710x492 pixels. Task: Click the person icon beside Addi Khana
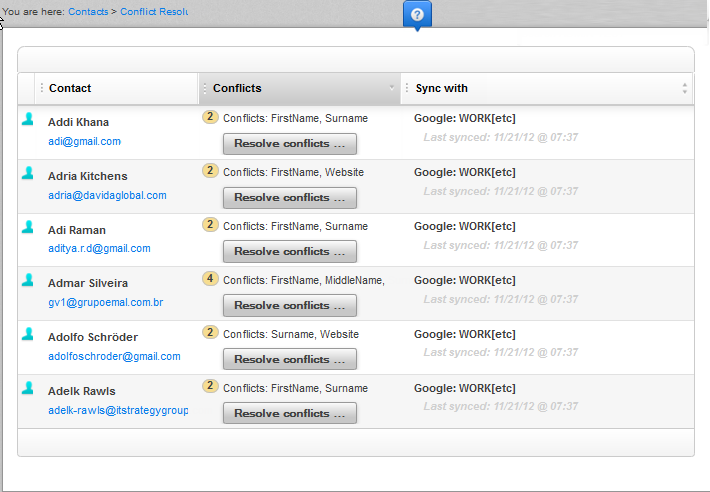28,120
